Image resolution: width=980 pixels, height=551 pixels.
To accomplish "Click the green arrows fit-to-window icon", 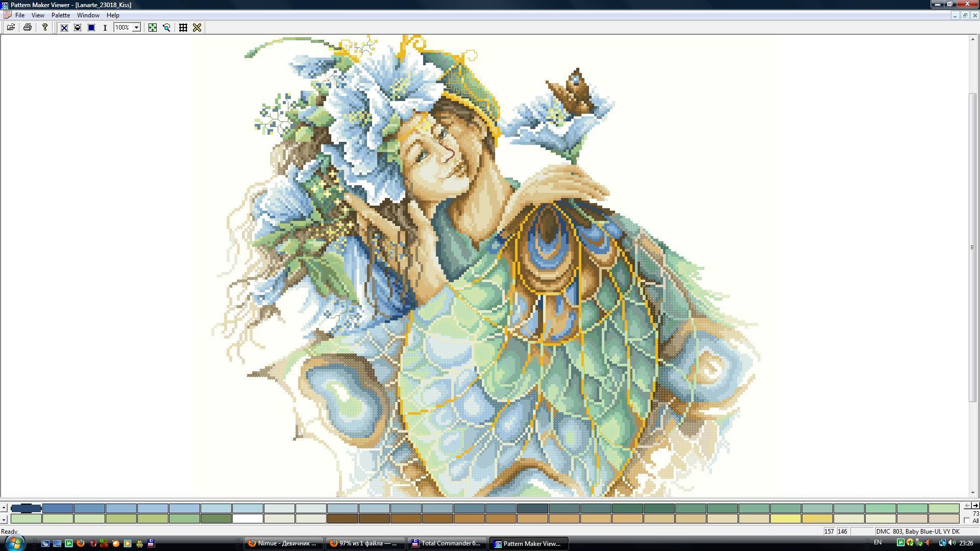I will tap(152, 28).
